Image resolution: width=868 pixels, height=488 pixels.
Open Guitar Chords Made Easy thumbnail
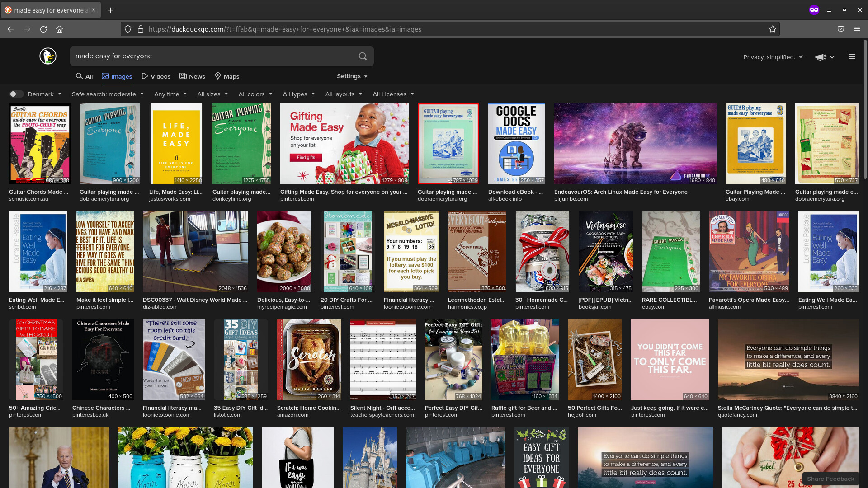[x=39, y=144]
